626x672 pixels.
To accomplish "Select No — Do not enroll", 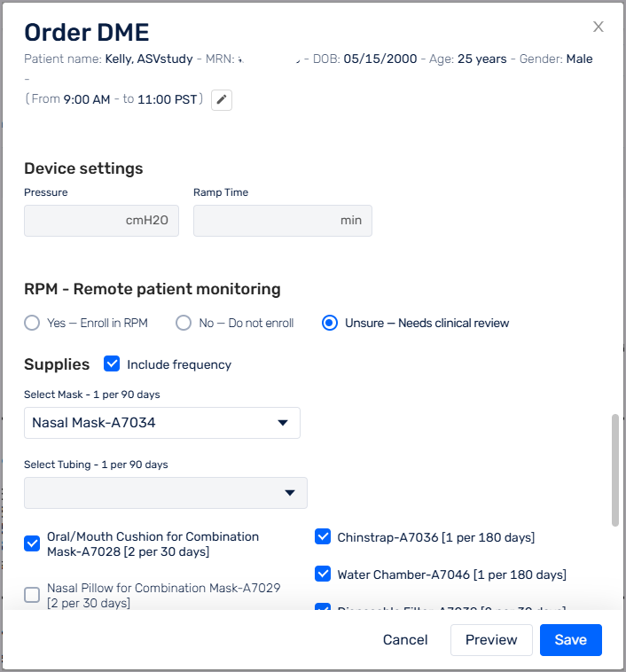I will click(184, 323).
